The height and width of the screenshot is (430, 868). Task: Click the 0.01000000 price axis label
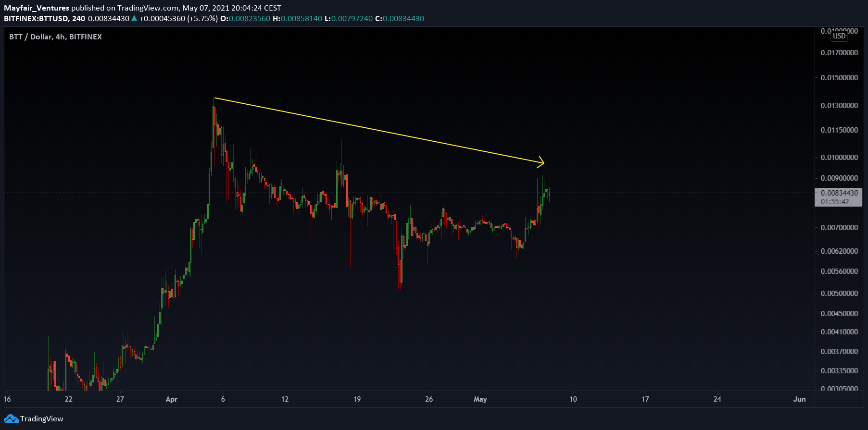point(839,158)
